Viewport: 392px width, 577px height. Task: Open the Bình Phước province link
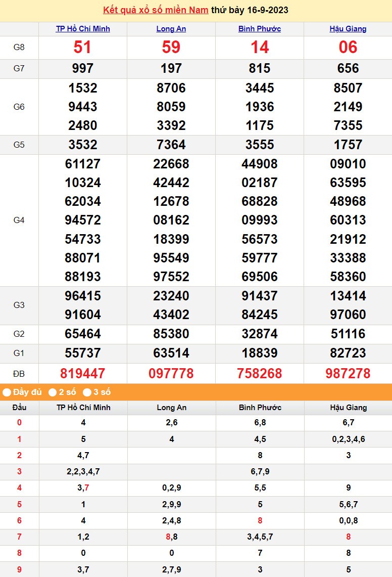tap(260, 29)
